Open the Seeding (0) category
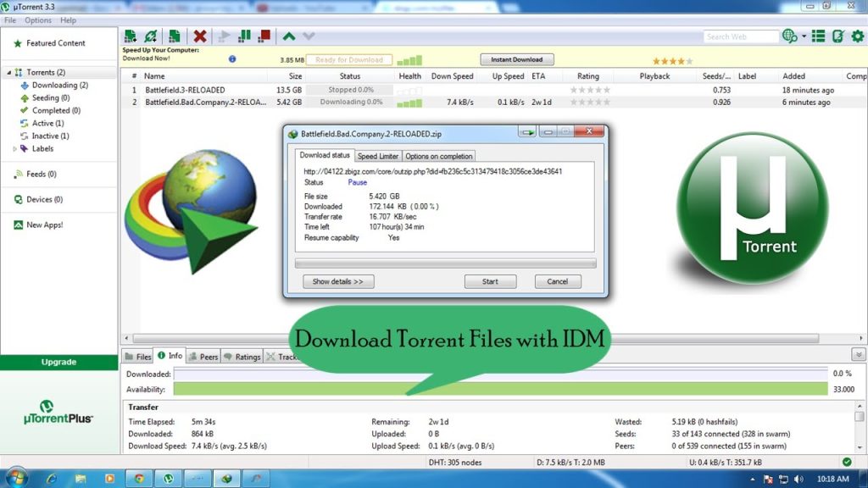The height and width of the screenshot is (488, 868). click(x=50, y=97)
